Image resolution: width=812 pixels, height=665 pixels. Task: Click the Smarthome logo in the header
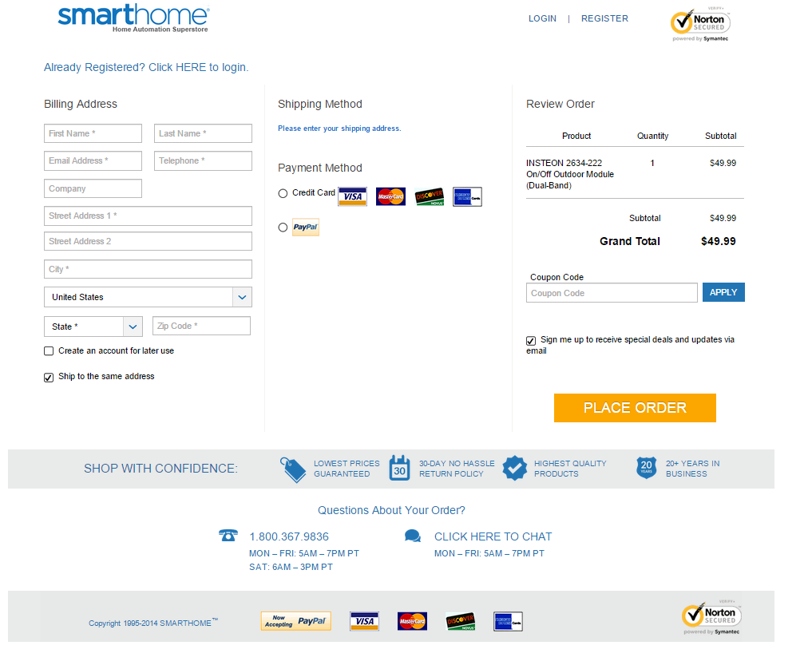click(x=133, y=19)
